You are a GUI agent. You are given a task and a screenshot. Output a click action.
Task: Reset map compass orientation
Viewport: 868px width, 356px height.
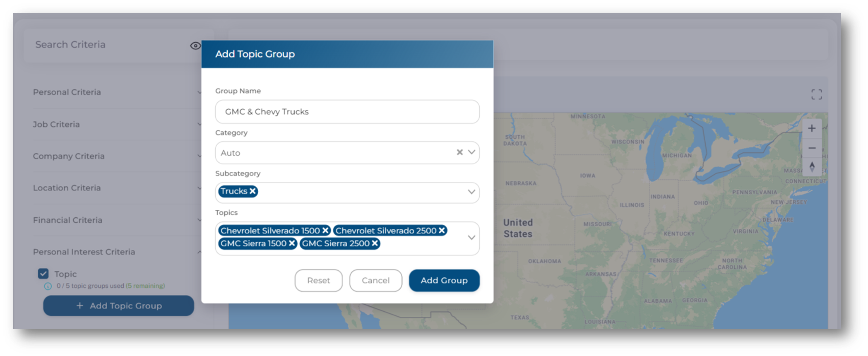tap(812, 167)
